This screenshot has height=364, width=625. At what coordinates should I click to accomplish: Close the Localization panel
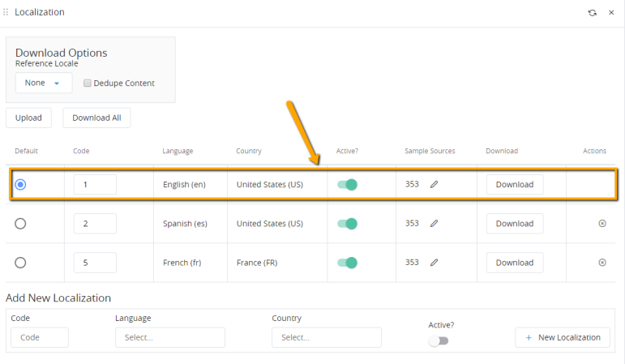click(x=611, y=13)
